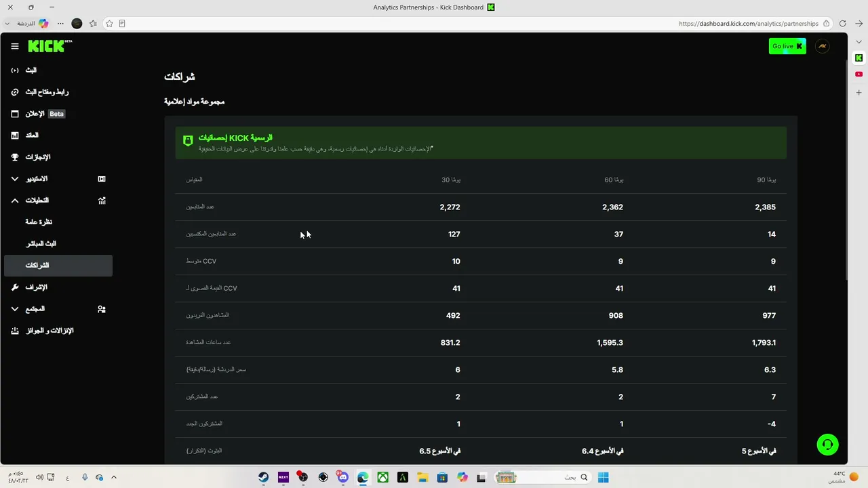The height and width of the screenshot is (488, 868).
Task: Open the File Explorer taskbar icon
Action: point(422,477)
